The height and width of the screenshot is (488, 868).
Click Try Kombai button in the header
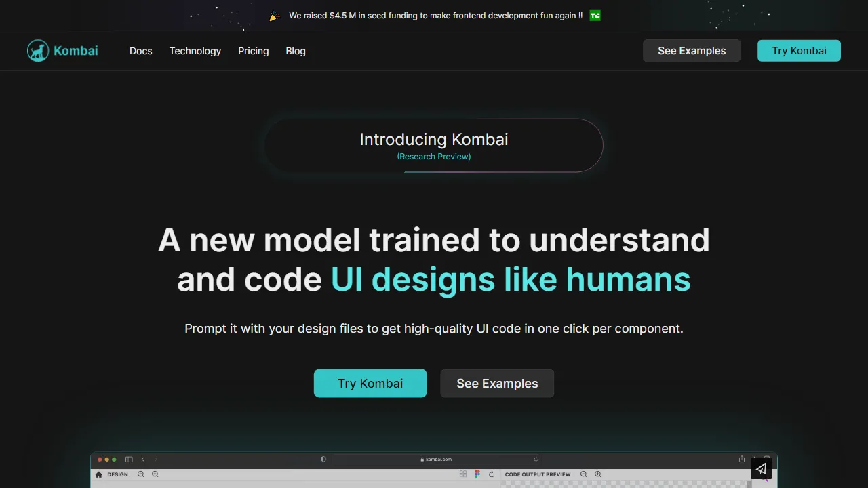(799, 51)
